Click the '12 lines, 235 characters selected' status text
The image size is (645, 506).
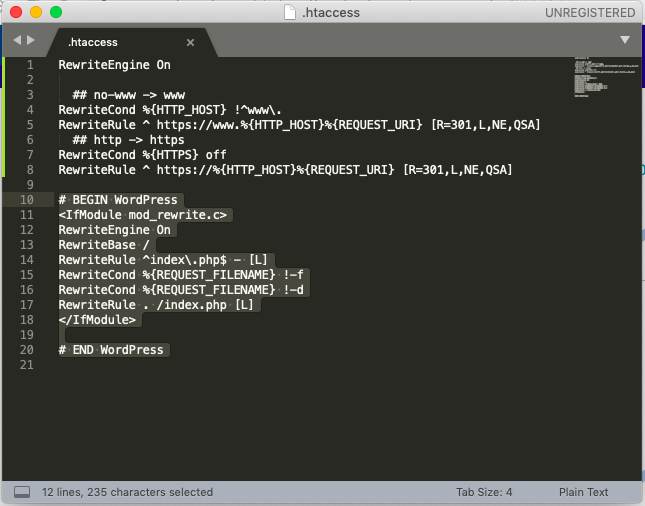127,492
